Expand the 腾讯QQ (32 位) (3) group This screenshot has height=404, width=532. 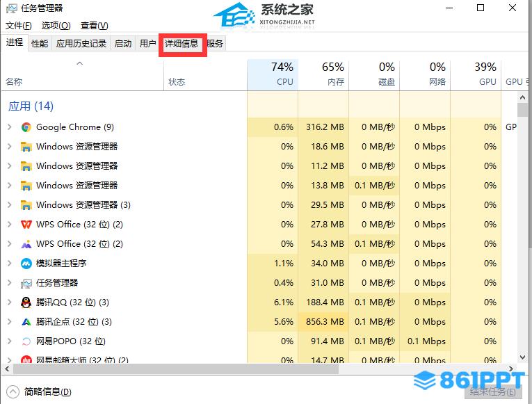pyautogui.click(x=10, y=302)
